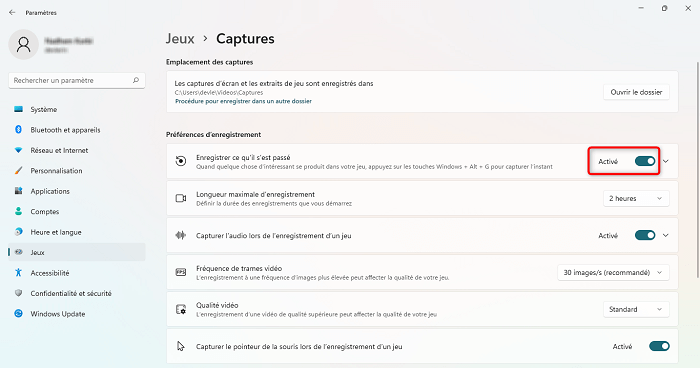Open Windows Update page

point(77,314)
